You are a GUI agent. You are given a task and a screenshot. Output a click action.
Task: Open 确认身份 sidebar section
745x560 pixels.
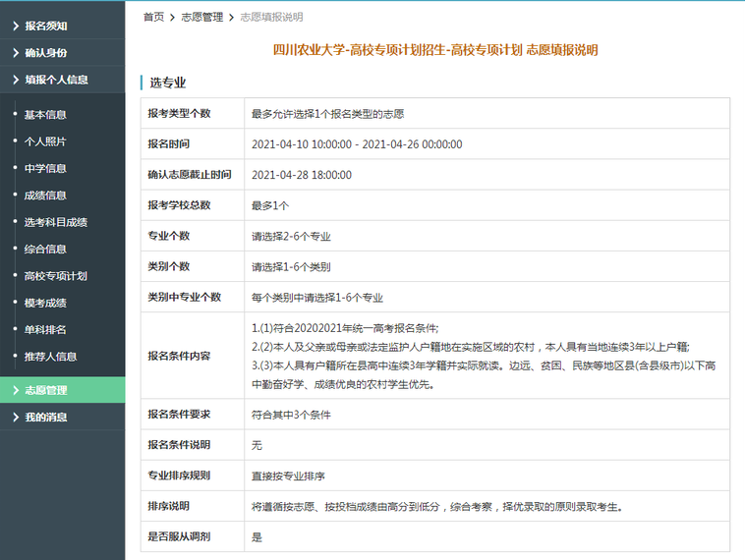coord(62,53)
